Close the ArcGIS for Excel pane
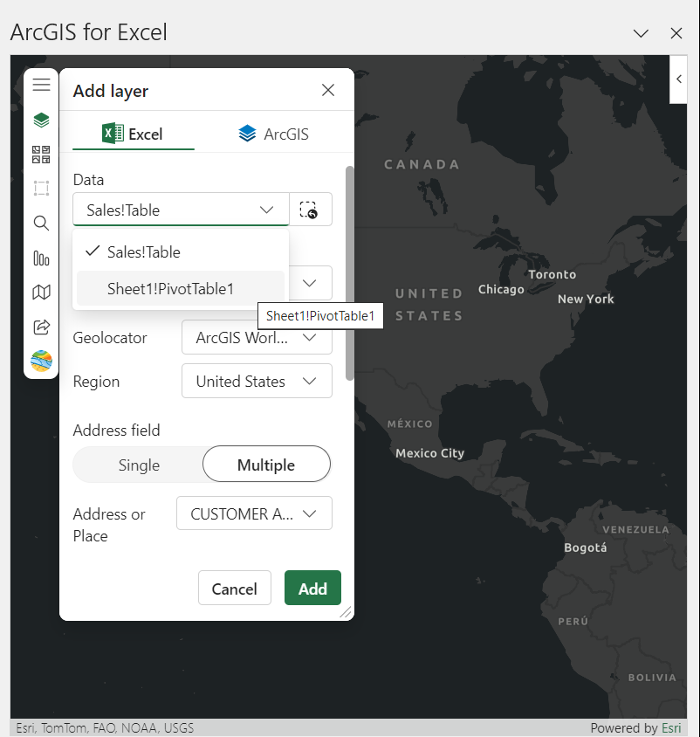 [x=676, y=33]
